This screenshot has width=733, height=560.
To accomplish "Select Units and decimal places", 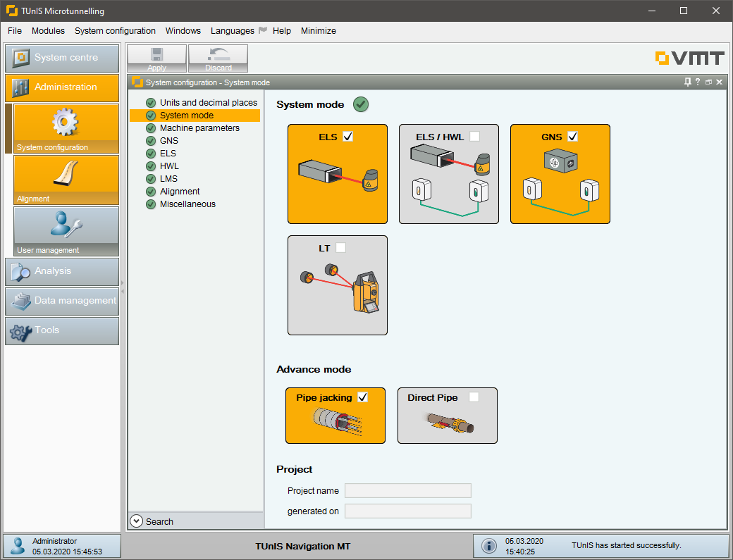I will 209,103.
